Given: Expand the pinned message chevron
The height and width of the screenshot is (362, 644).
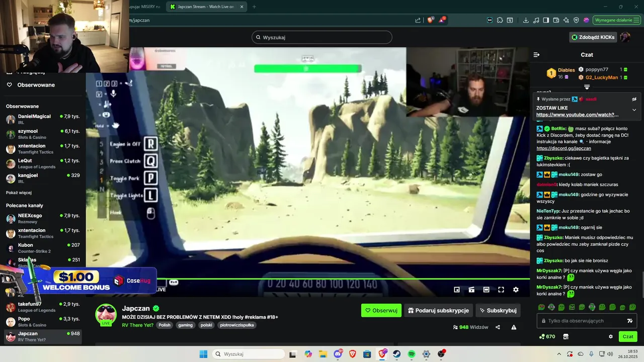Looking at the screenshot, I should tap(634, 110).
